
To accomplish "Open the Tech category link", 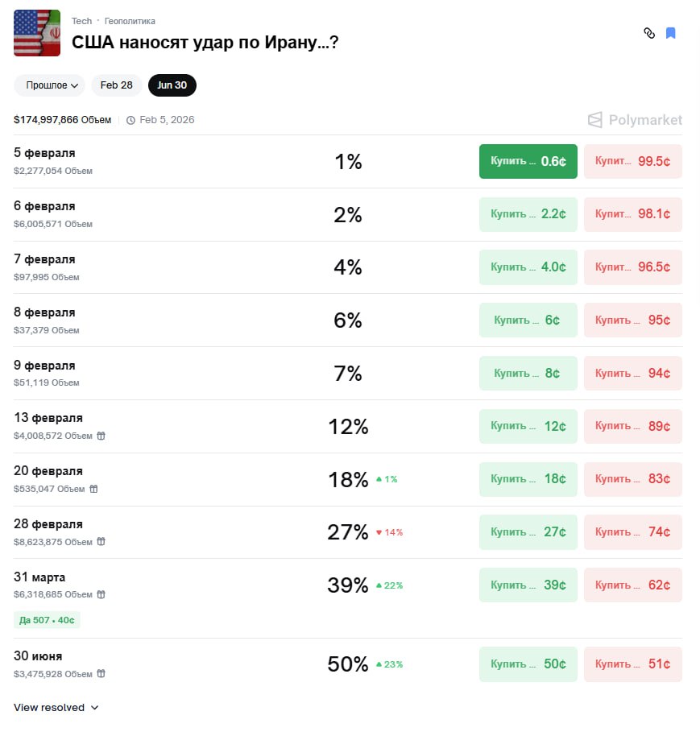I will (x=81, y=21).
